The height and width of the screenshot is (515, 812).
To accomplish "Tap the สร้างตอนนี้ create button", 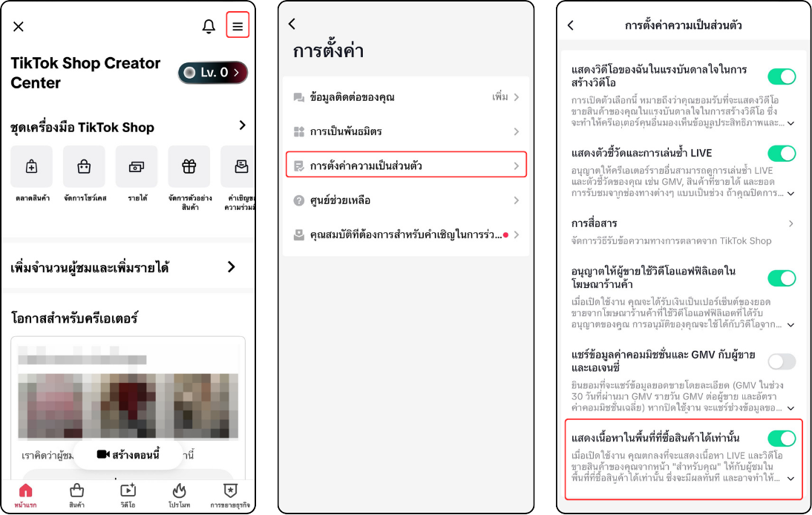I will click(x=128, y=454).
